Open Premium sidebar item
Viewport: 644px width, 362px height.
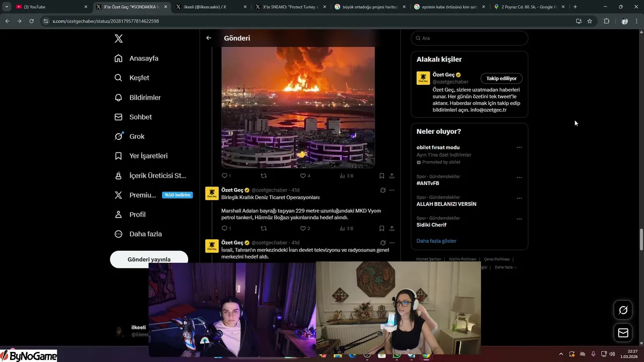pos(153,195)
